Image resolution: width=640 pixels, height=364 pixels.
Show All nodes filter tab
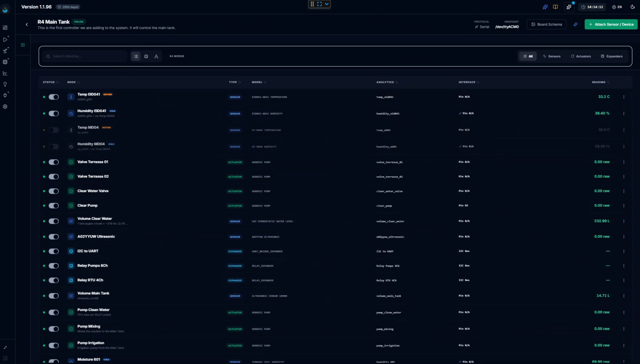click(528, 56)
